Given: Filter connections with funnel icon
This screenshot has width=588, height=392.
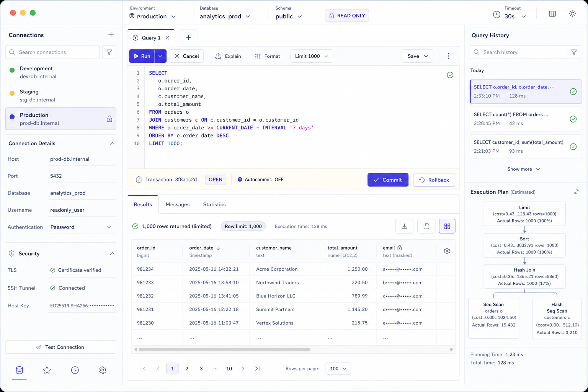Looking at the screenshot, I should (x=109, y=52).
